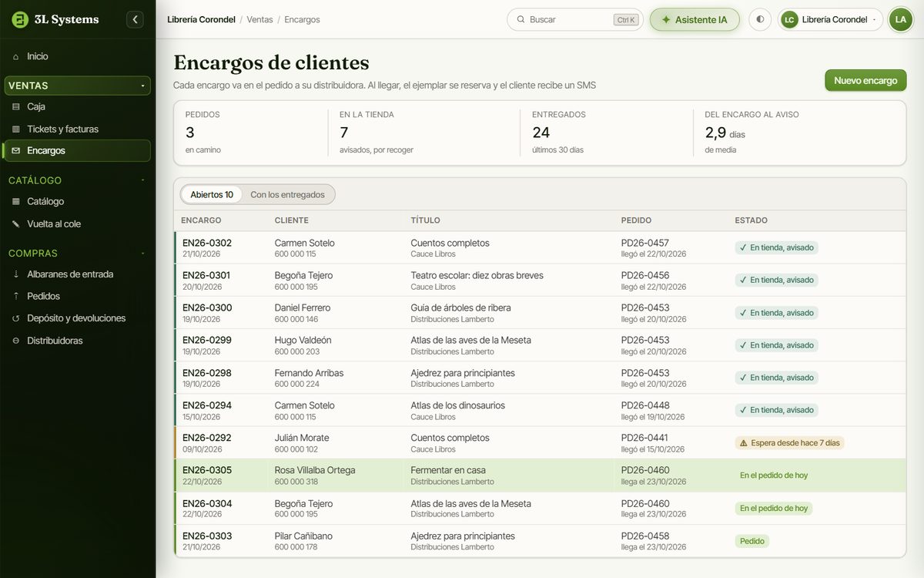This screenshot has width=924, height=578.
Task: Click client Rosa Villalba Ortega
Action: (315, 470)
